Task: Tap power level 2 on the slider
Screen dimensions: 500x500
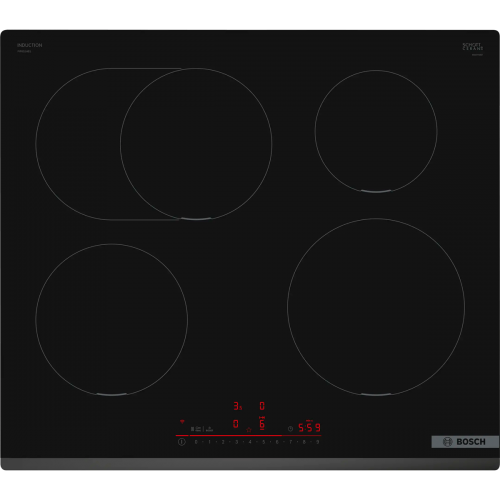Action: pyautogui.click(x=223, y=442)
